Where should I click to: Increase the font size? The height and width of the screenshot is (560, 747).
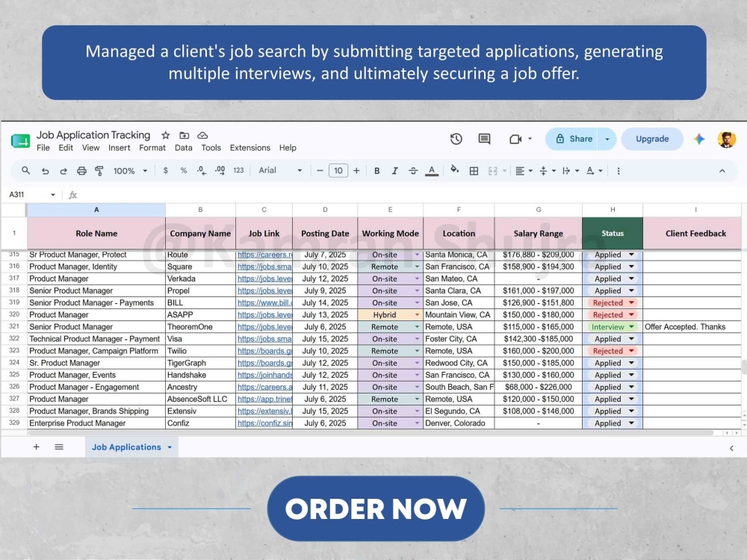(x=356, y=170)
